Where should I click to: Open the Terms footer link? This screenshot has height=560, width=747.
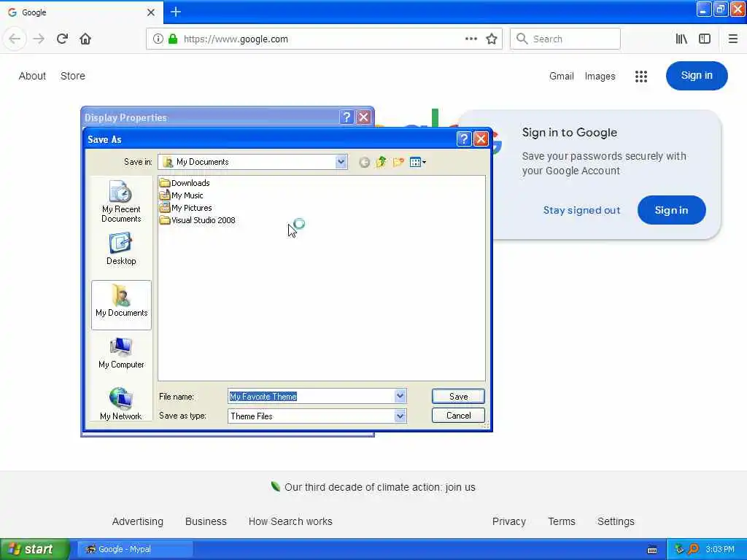562,521
